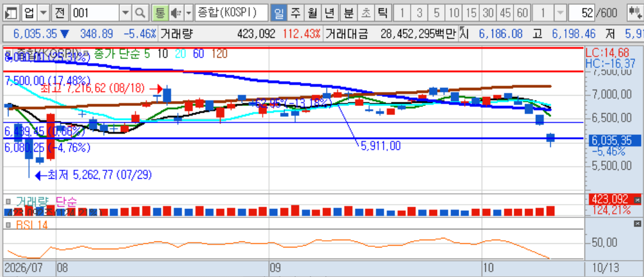Expand the code history dropdown next to 001
This screenshot has width=644, height=277.
[126, 14]
